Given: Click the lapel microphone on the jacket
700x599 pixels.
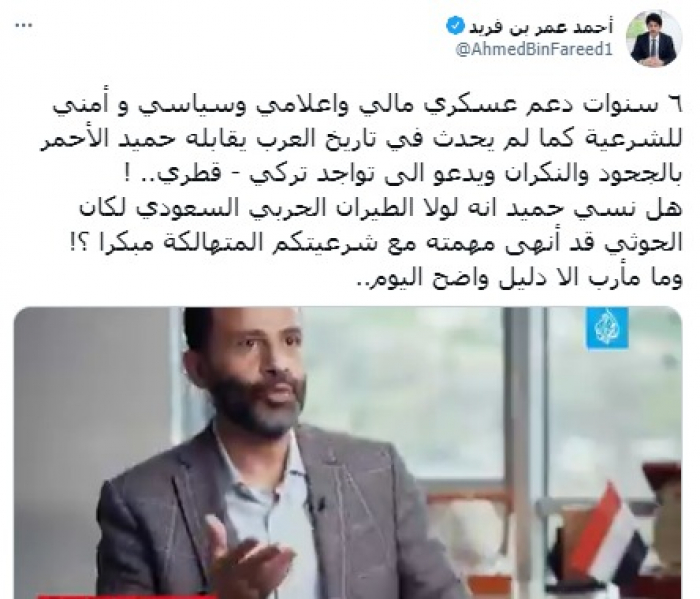Looking at the screenshot, I should coord(319,505).
